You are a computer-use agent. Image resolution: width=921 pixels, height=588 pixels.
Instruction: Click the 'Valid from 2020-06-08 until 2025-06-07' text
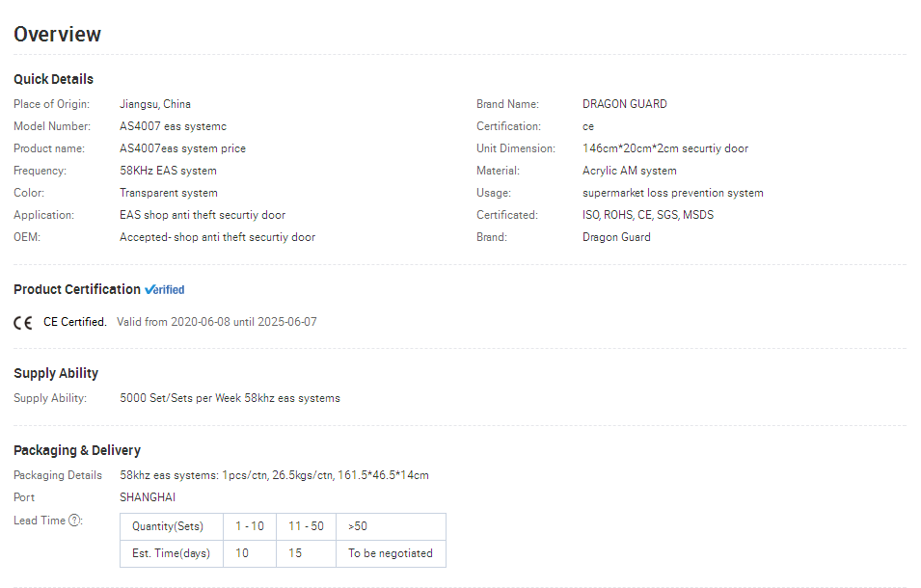click(217, 322)
